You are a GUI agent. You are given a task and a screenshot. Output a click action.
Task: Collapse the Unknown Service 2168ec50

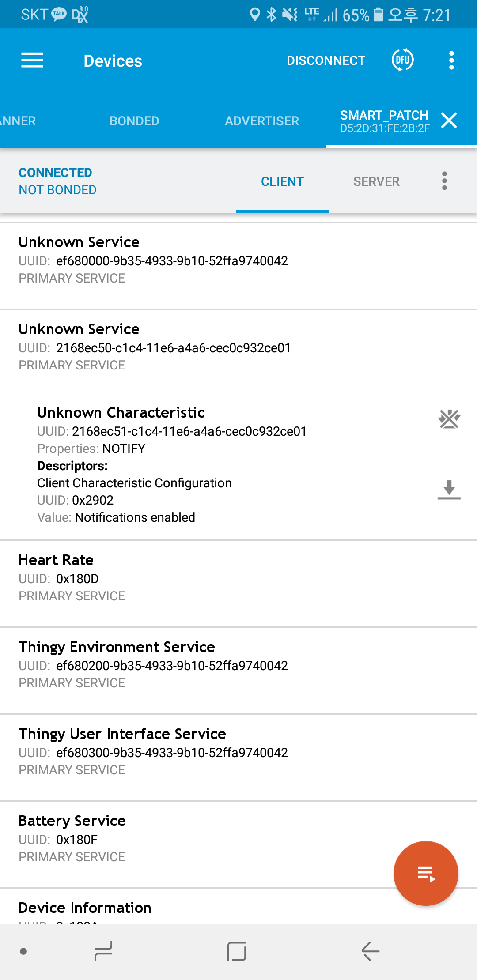point(238,347)
